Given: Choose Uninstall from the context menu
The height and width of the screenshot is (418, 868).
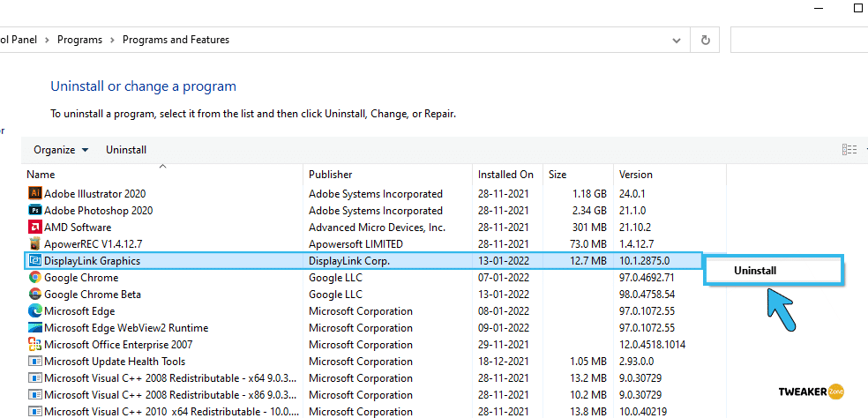Looking at the screenshot, I should (755, 271).
